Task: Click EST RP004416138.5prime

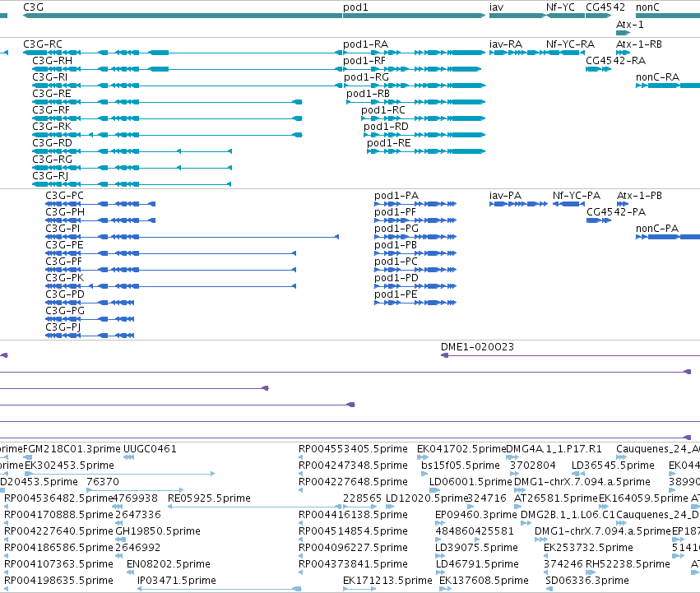Action: click(353, 515)
